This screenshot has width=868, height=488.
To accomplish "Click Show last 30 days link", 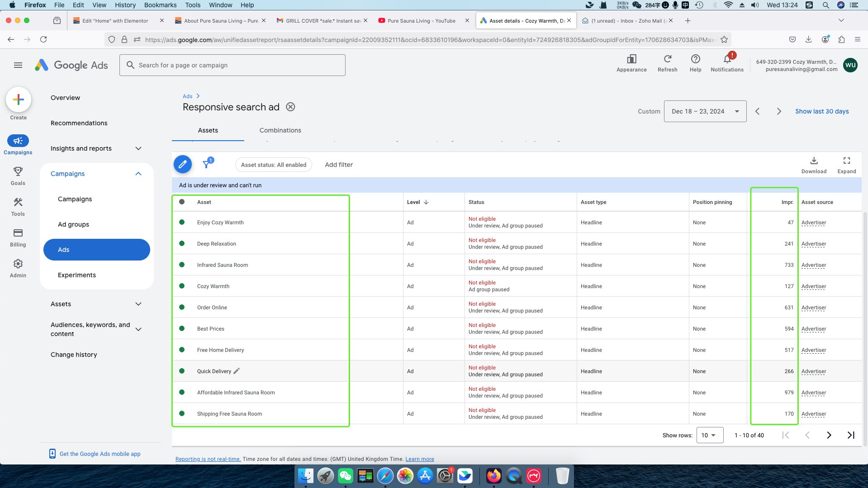I will pos(821,111).
